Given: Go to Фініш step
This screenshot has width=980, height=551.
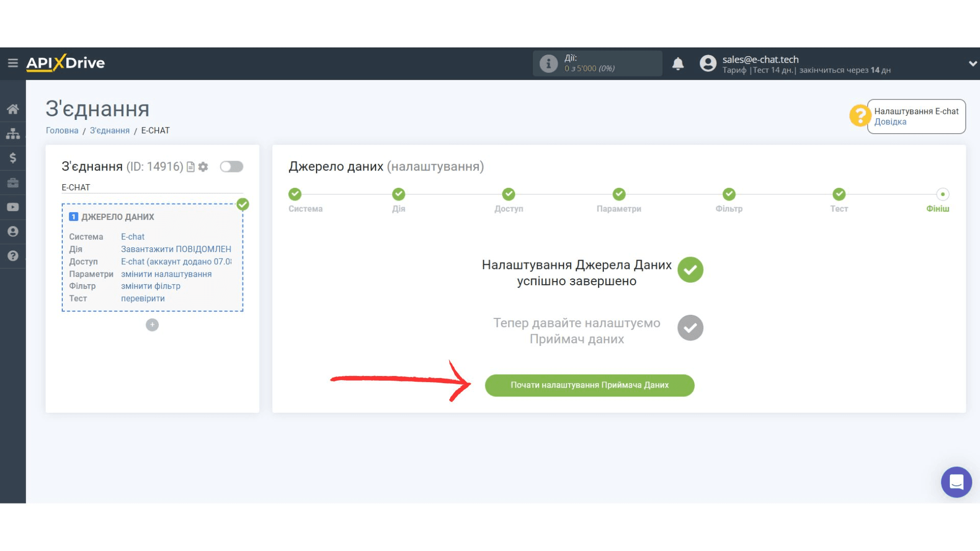Looking at the screenshot, I should (943, 194).
